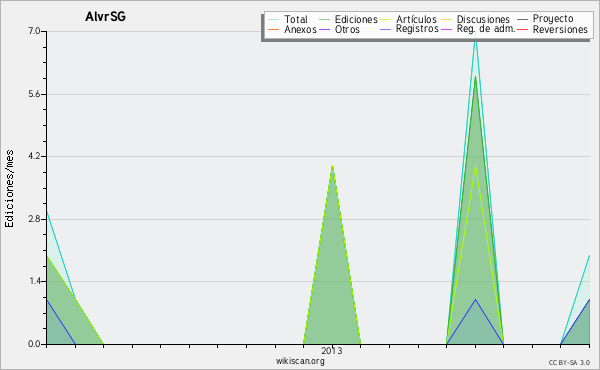Image resolution: width=600 pixels, height=370 pixels.
Task: Click the Discusiones legend entry
Action: click(476, 19)
